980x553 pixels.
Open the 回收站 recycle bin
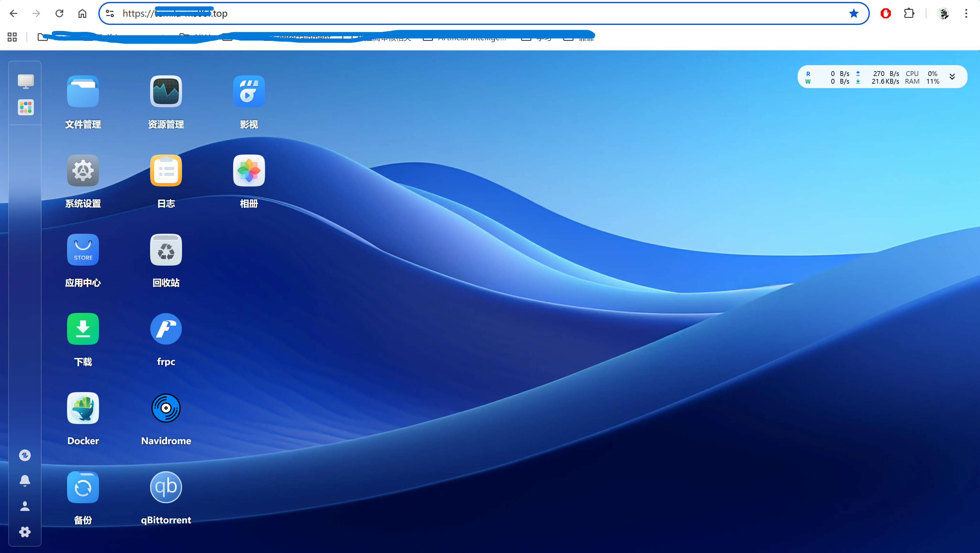pos(166,250)
